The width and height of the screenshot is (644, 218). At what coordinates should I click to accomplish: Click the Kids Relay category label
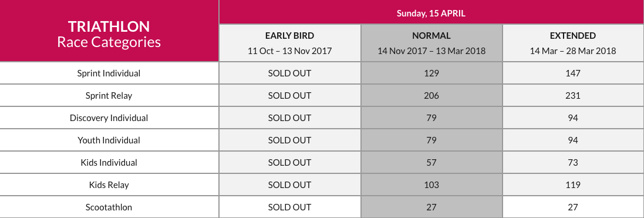pyautogui.click(x=109, y=185)
